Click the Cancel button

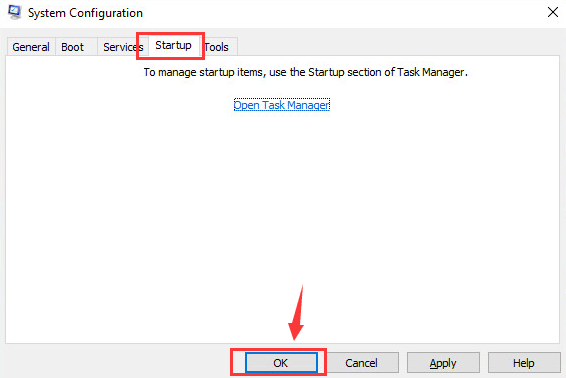[362, 363]
